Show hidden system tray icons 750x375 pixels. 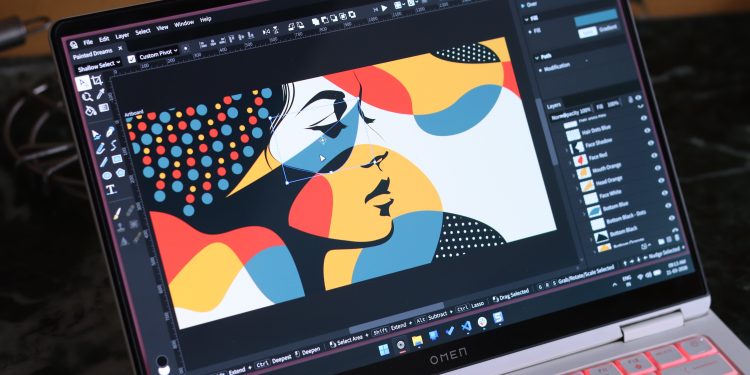616,285
